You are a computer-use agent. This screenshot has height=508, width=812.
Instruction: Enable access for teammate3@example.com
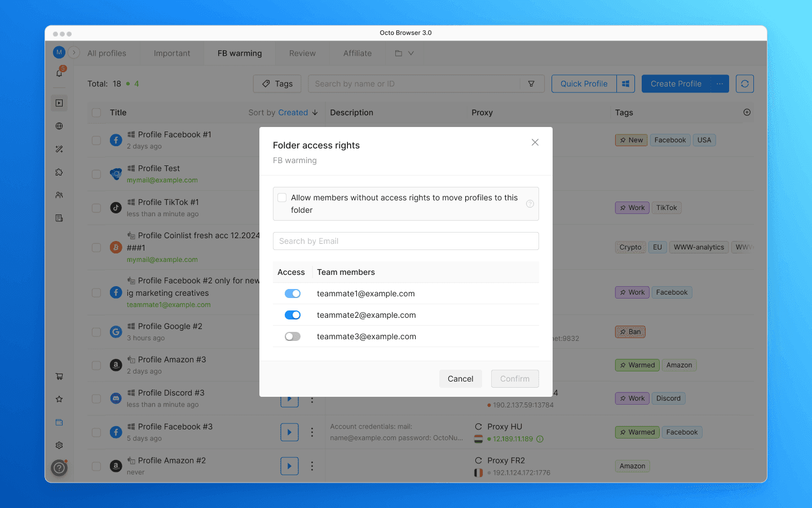[x=293, y=336]
